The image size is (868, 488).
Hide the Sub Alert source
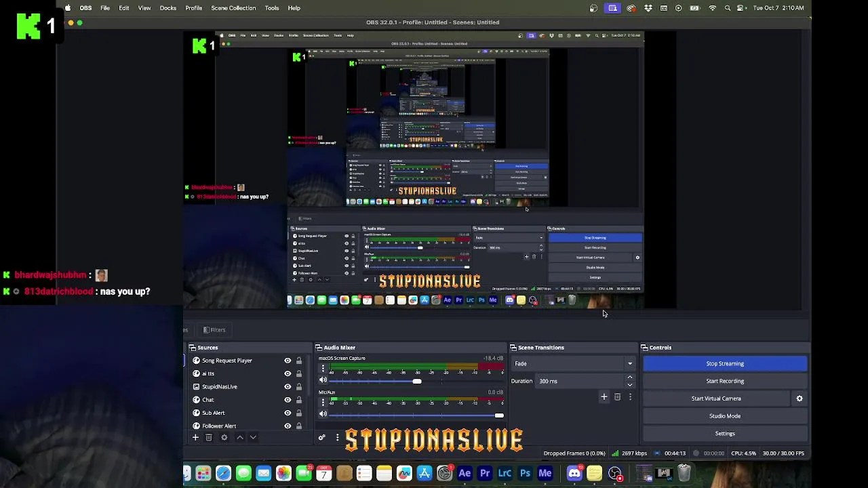[x=288, y=413]
